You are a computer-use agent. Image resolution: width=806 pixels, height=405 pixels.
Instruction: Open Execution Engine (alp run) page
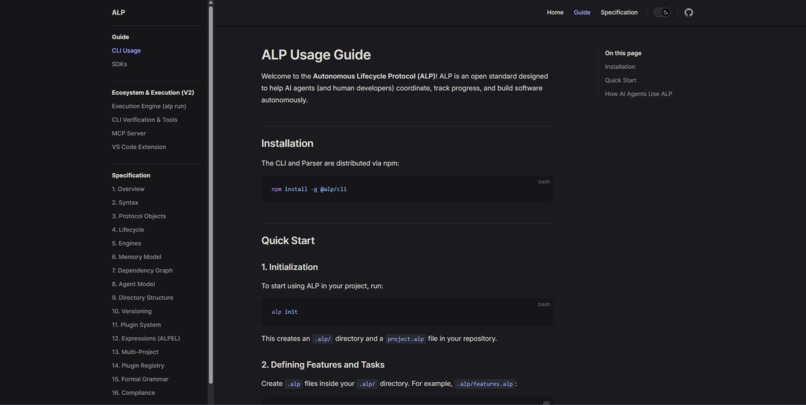click(149, 106)
